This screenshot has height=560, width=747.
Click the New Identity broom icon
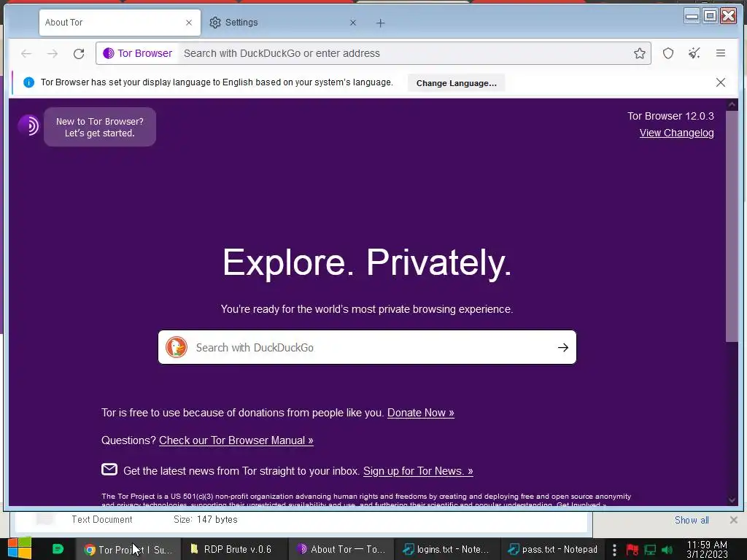[694, 53]
